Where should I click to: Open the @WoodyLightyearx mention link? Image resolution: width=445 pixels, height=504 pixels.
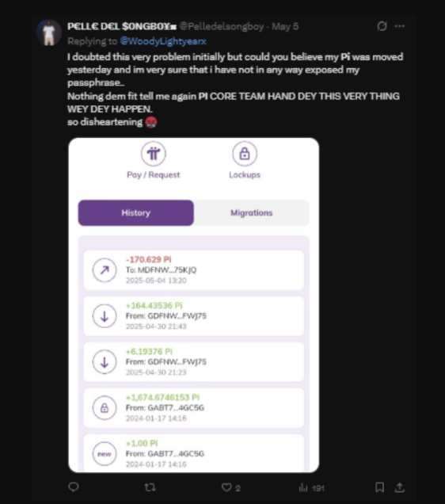163,41
